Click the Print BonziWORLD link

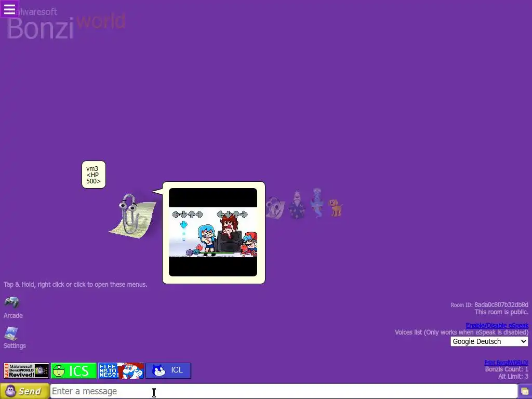506,363
